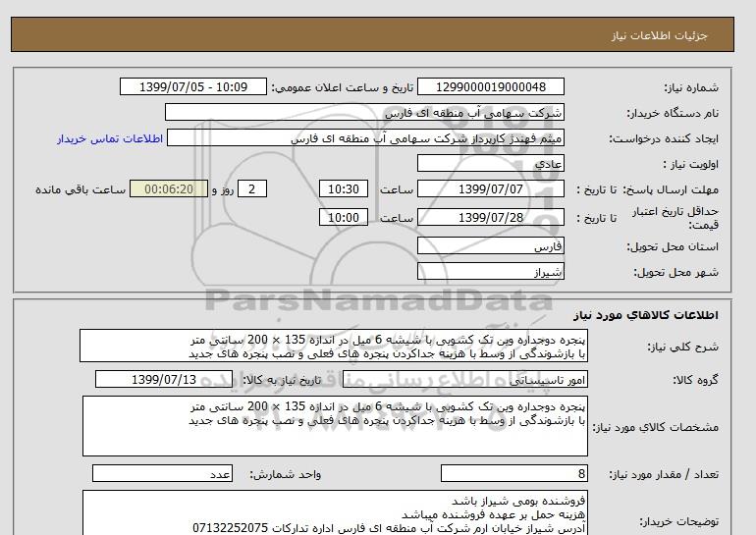Select the label شهر محل تحویل
The height and width of the screenshot is (535, 756).
pos(675,272)
